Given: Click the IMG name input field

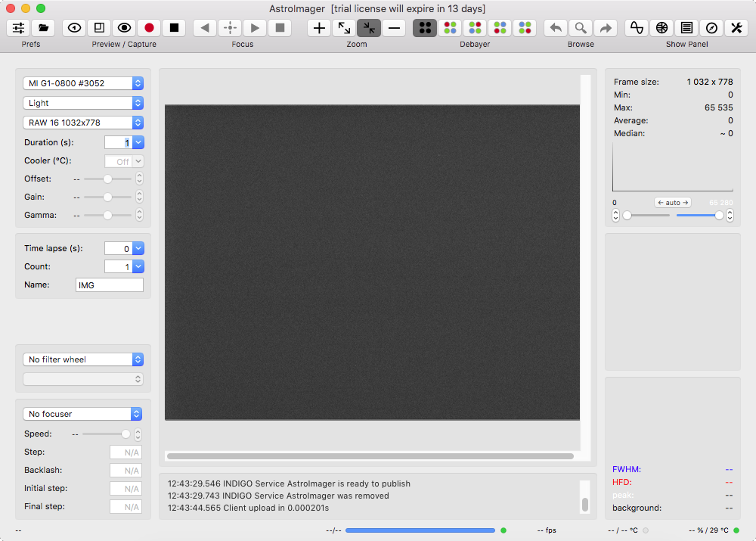Looking at the screenshot, I should [110, 285].
